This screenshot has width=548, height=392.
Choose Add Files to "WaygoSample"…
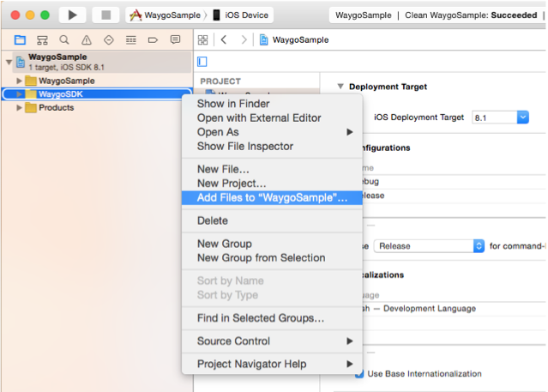pos(272,197)
